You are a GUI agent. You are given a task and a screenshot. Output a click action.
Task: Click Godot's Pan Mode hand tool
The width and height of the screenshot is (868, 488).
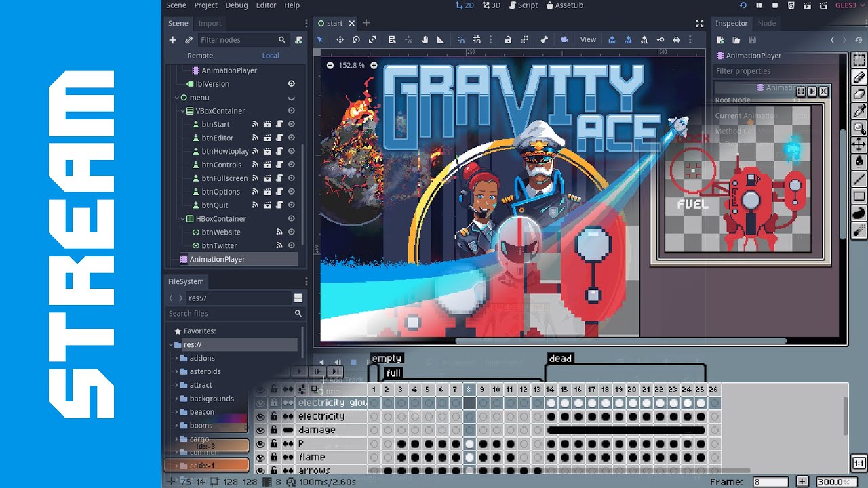coord(425,39)
